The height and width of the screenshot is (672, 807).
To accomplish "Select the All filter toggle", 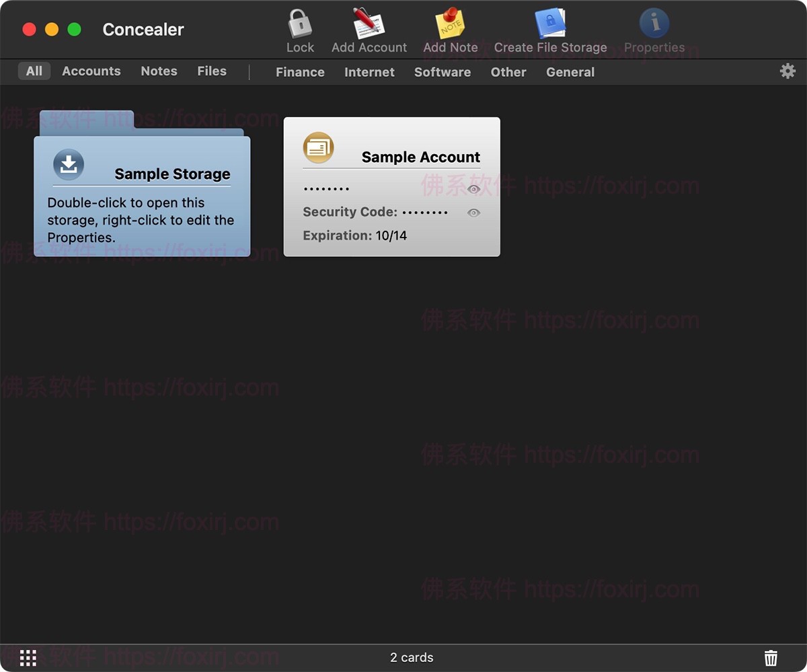I will pos(34,71).
